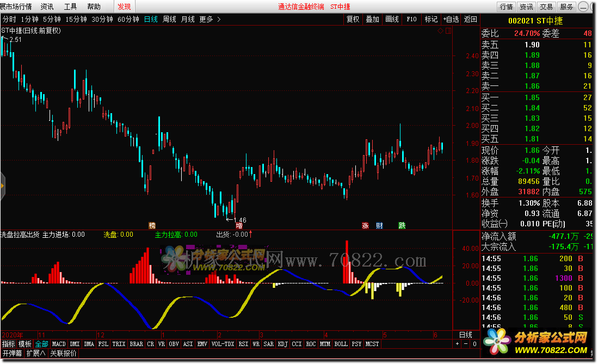
Task: Click the 标记 mark button
Action: click(431, 19)
